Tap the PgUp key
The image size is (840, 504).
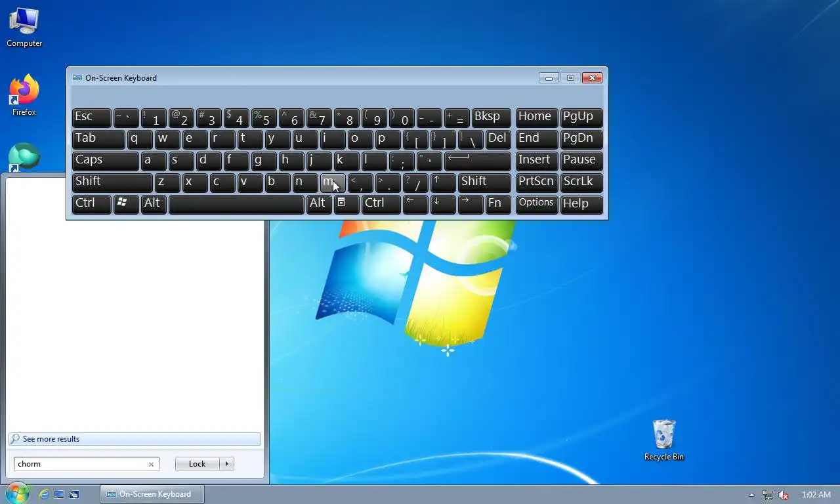click(x=581, y=117)
